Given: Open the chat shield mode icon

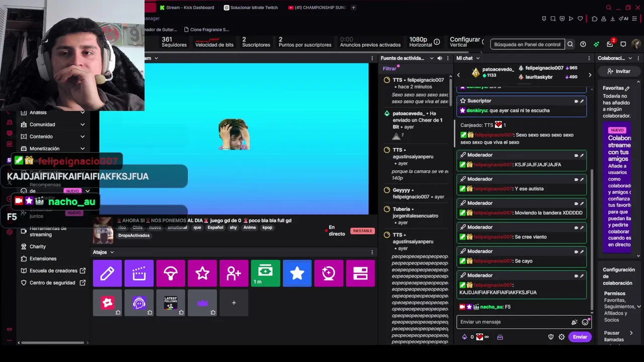Looking at the screenshot, I should pyautogui.click(x=551, y=337).
